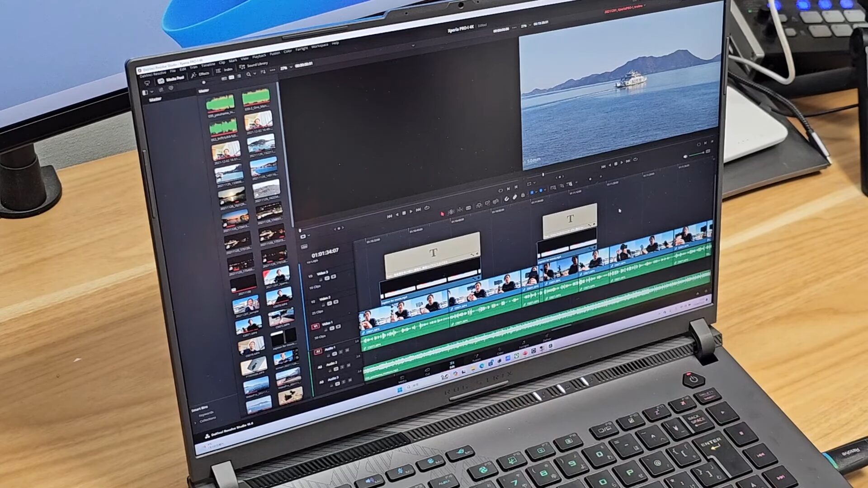Image resolution: width=868 pixels, height=488 pixels.
Task: Select the V1 destination control on Video 1
Action: pyautogui.click(x=316, y=326)
